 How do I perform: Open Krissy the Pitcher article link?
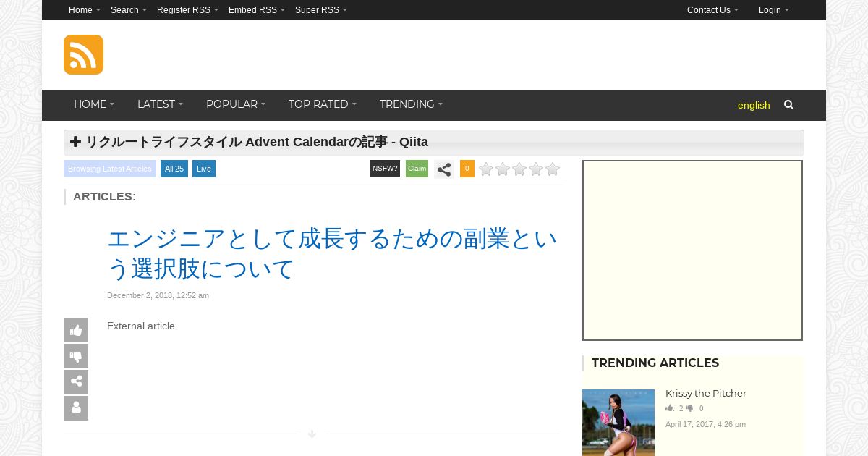tap(706, 393)
